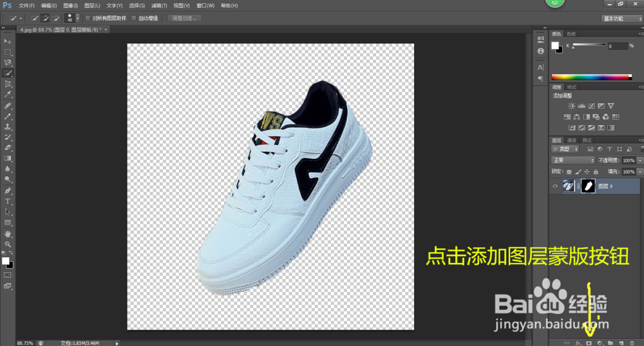Image resolution: width=644 pixels, height=346 pixels.
Task: Open the 文件(F) menu
Action: pos(26,5)
